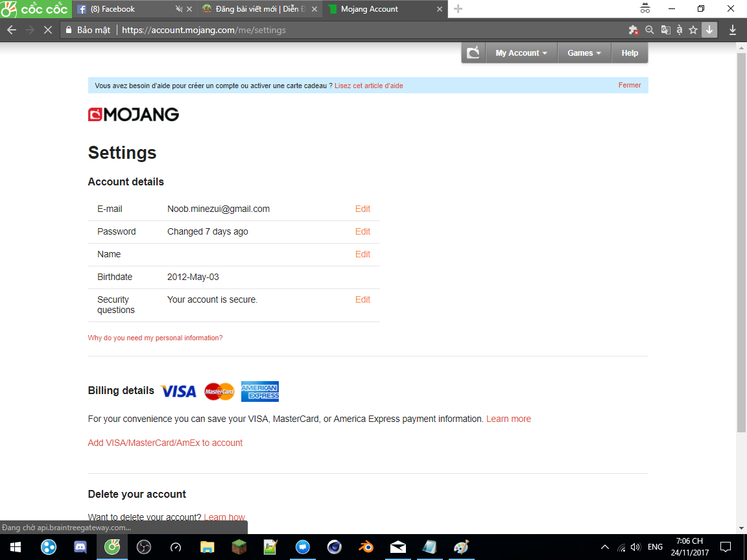Viewport: 747px width, 560px height.
Task: Edit the Security questions
Action: coord(362,299)
